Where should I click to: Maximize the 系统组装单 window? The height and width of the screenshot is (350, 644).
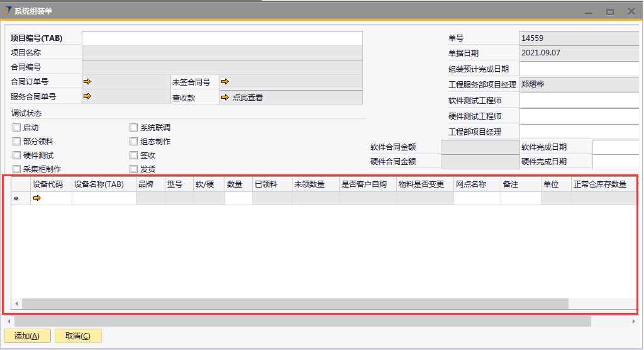tap(609, 11)
